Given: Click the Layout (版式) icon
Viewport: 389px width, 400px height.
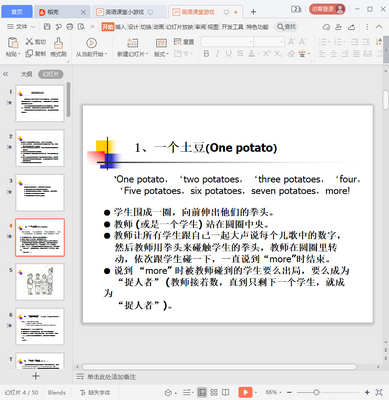Looking at the screenshot, I should click(161, 43).
